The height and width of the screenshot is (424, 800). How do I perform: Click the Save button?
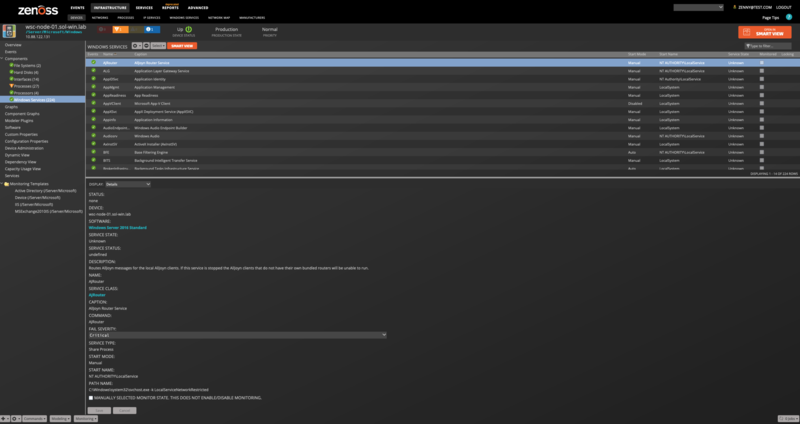(99, 410)
